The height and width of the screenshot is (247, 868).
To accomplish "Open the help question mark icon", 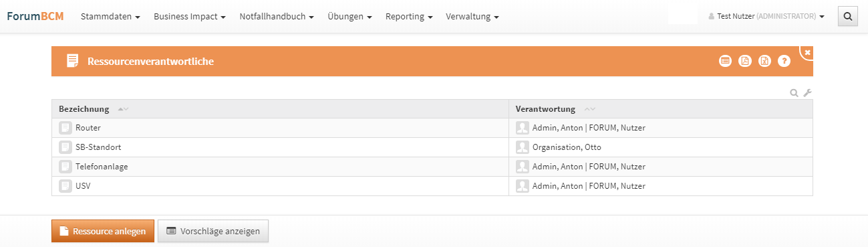I will tap(784, 61).
